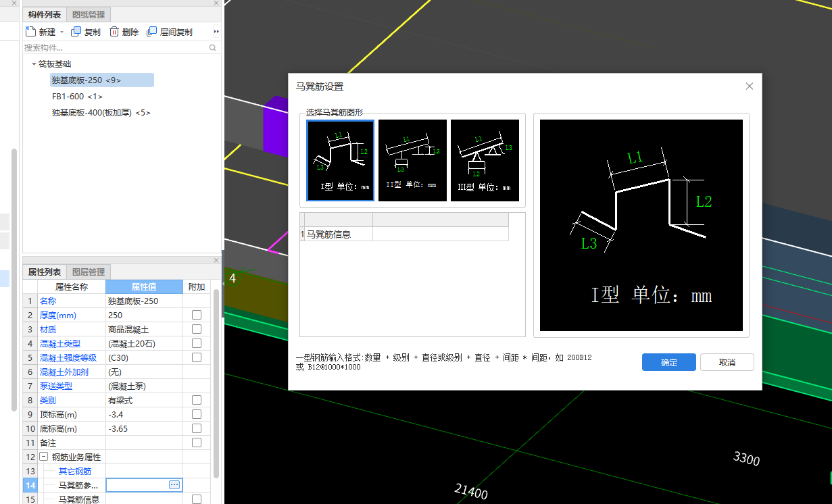
Task: Switch to the 构件列表 tab
Action: tap(45, 14)
